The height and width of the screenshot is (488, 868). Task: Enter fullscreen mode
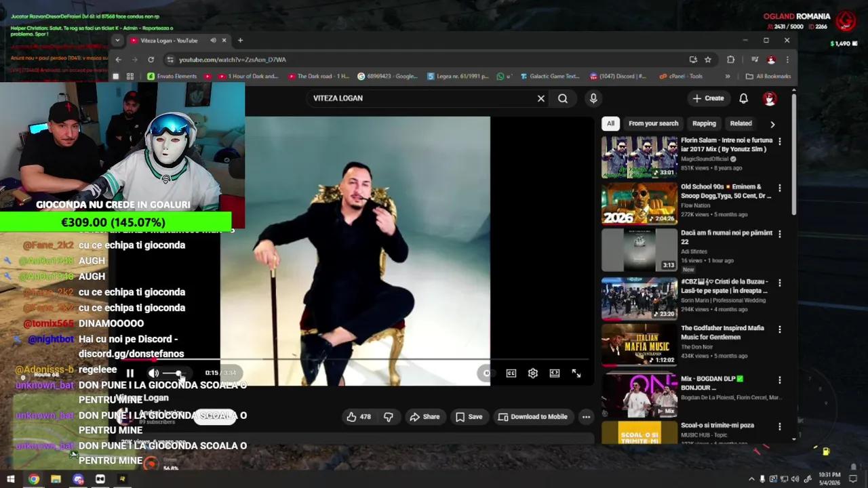pos(576,373)
